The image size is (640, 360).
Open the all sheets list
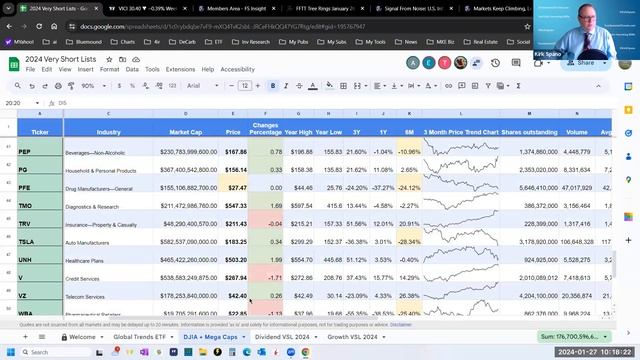(x=42, y=337)
